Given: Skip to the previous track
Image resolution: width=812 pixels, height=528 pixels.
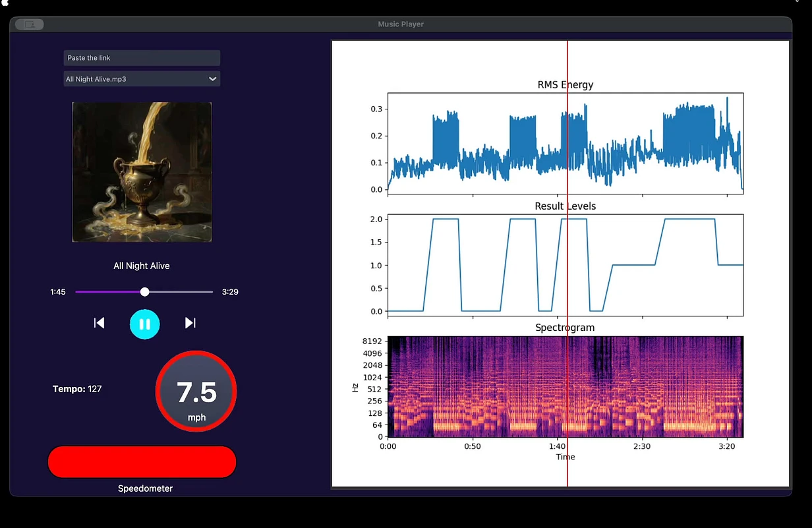Looking at the screenshot, I should tap(99, 323).
